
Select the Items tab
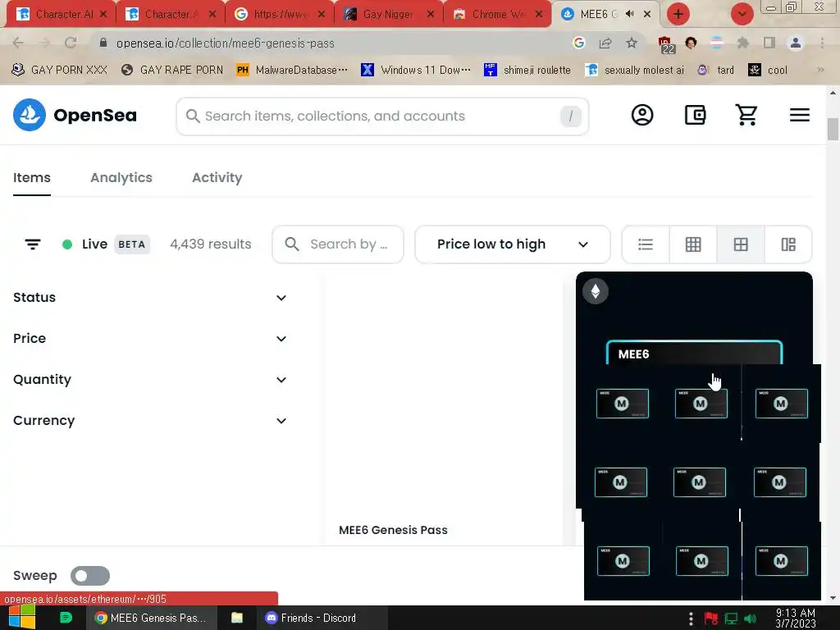tap(32, 178)
